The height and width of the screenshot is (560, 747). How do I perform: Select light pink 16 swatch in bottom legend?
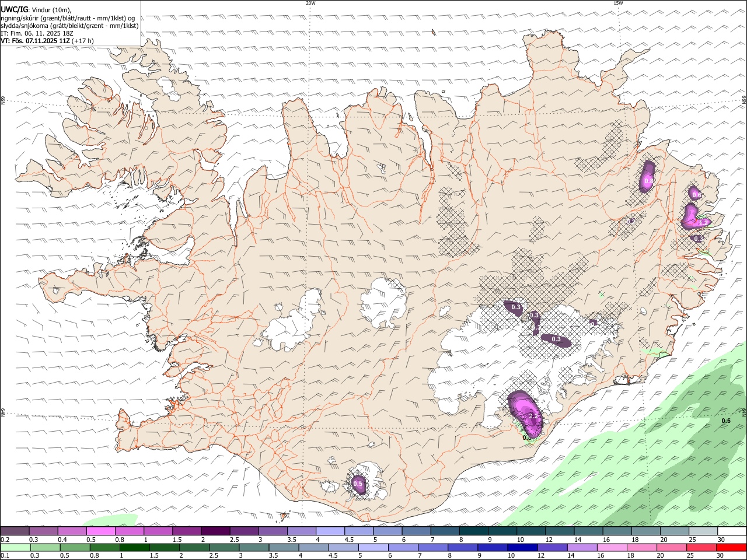[x=612, y=548]
